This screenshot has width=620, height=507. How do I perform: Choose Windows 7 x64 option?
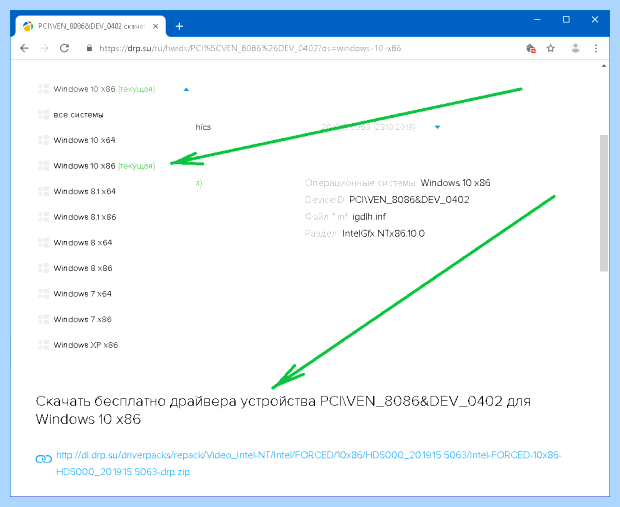(x=83, y=293)
